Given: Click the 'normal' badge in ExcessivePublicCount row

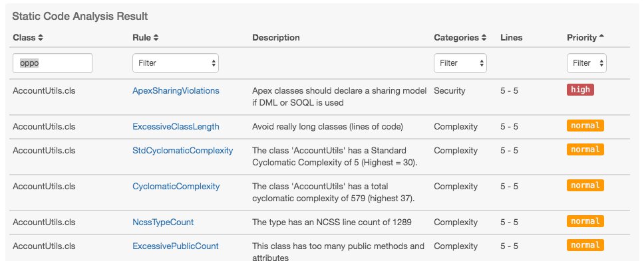Looking at the screenshot, I should (x=585, y=245).
